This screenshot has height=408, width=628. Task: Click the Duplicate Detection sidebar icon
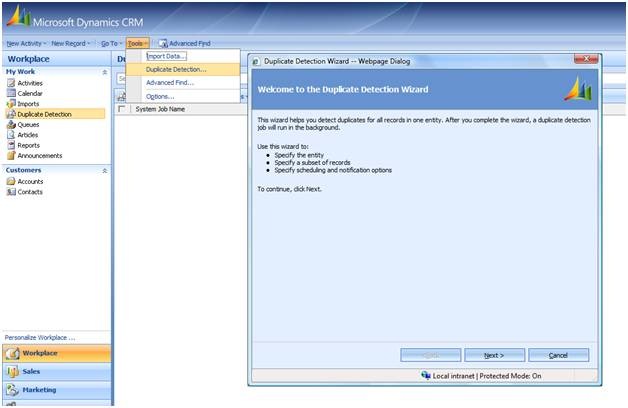[11, 114]
